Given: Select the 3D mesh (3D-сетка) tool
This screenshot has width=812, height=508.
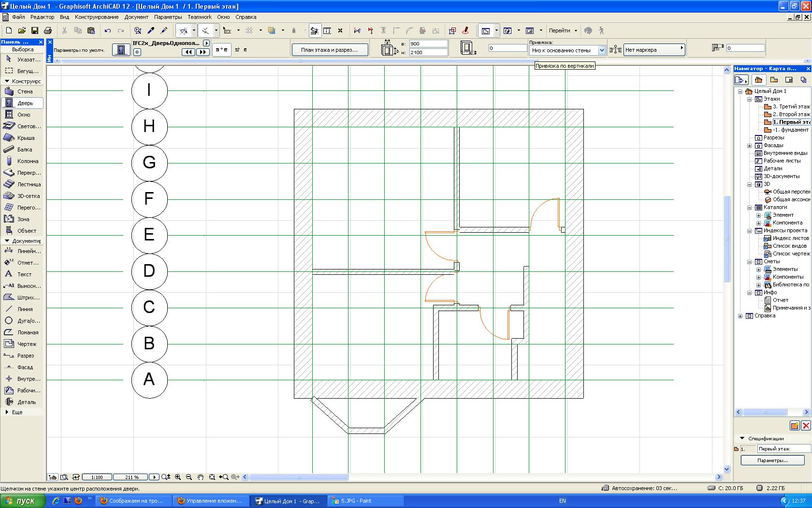Looking at the screenshot, I should click(x=22, y=196).
